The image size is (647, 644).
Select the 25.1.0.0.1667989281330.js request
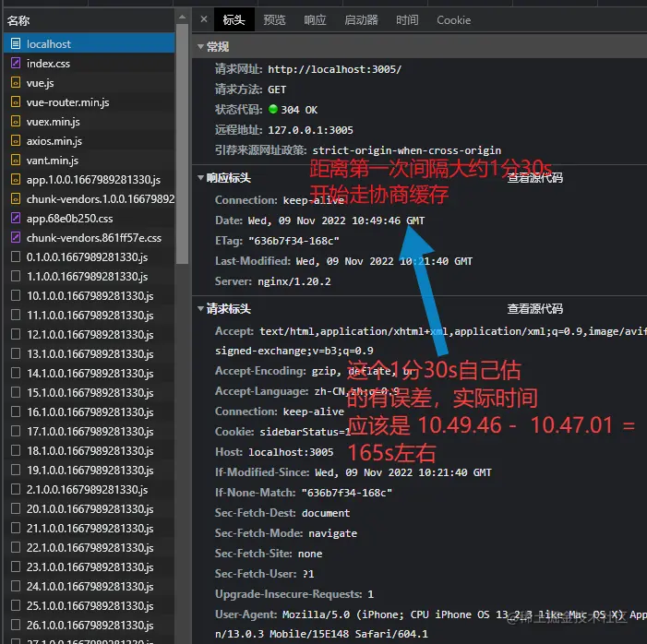coord(90,606)
